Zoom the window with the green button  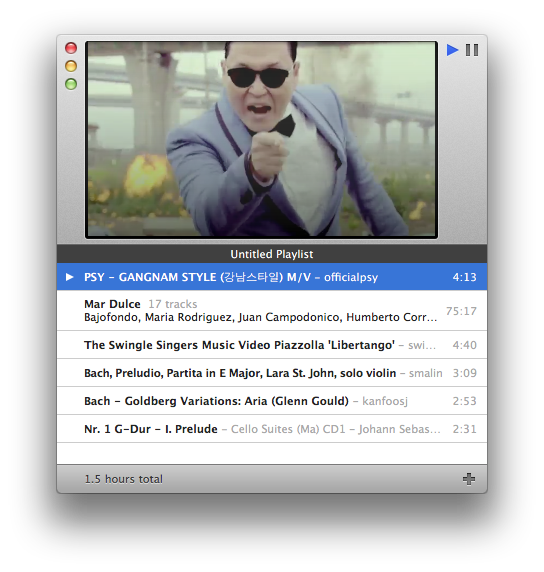(x=71, y=84)
